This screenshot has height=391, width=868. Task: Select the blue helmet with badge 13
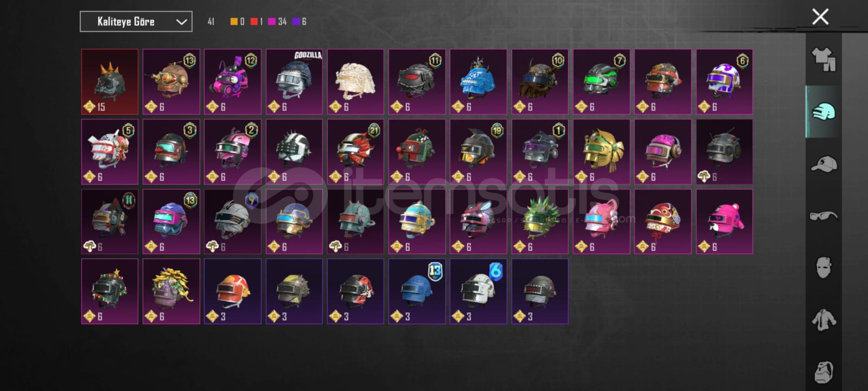click(417, 291)
